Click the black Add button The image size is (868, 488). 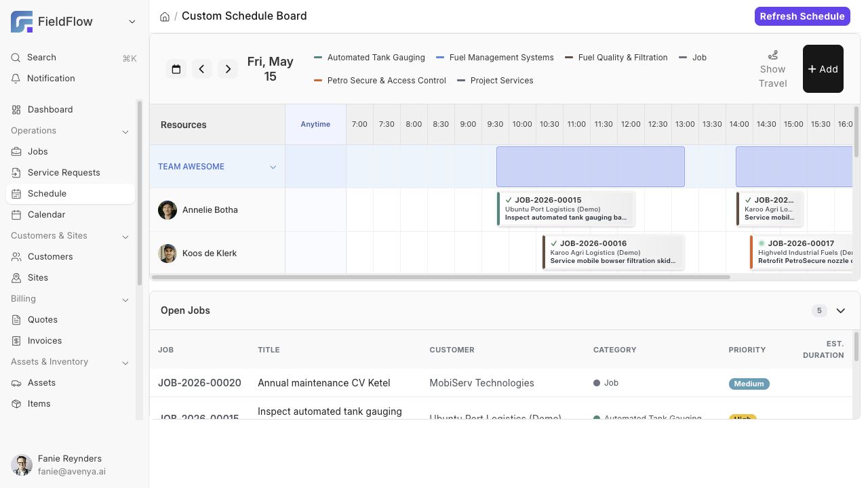823,69
